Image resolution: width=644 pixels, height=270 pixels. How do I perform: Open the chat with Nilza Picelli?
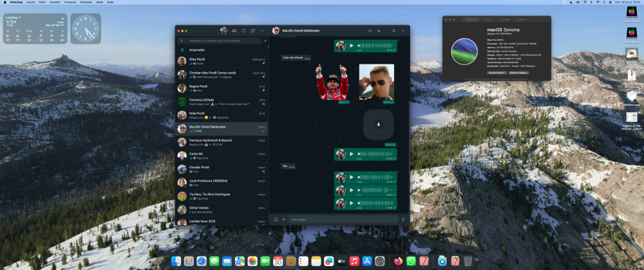pos(222,61)
